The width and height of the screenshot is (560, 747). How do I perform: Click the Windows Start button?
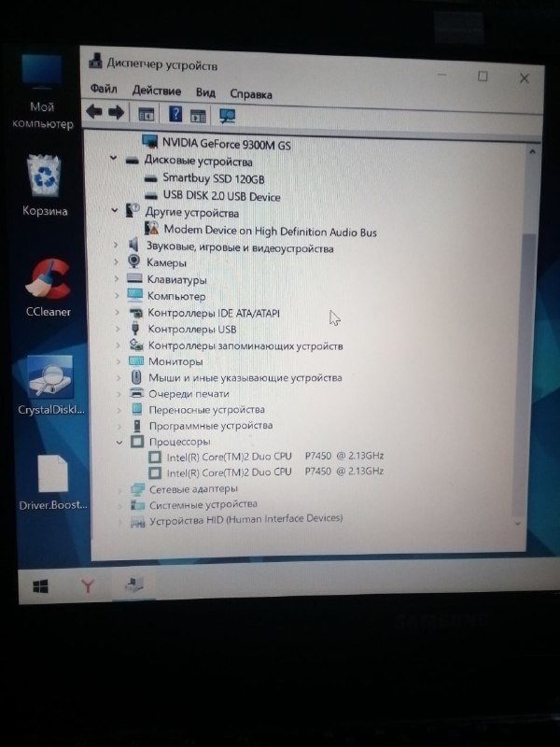tap(40, 586)
